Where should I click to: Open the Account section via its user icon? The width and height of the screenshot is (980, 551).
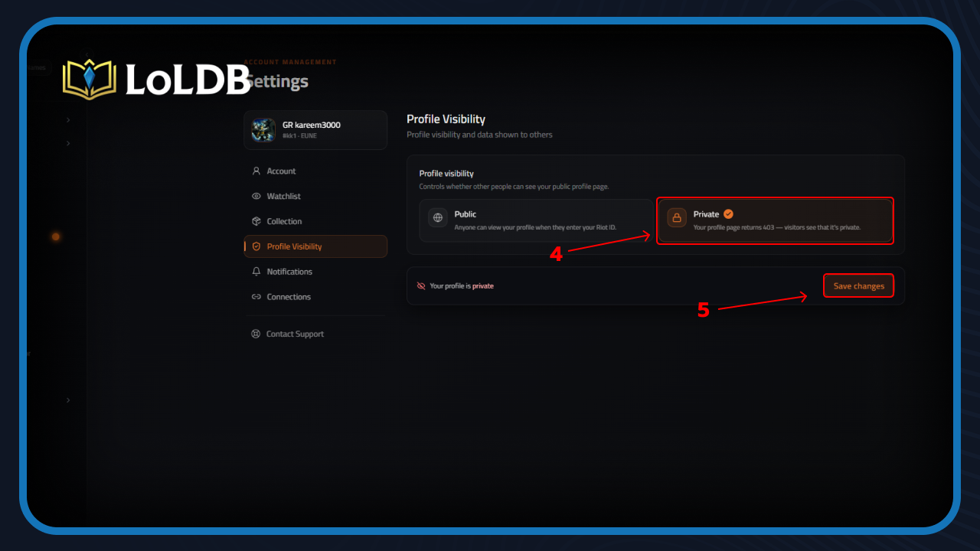click(x=256, y=171)
